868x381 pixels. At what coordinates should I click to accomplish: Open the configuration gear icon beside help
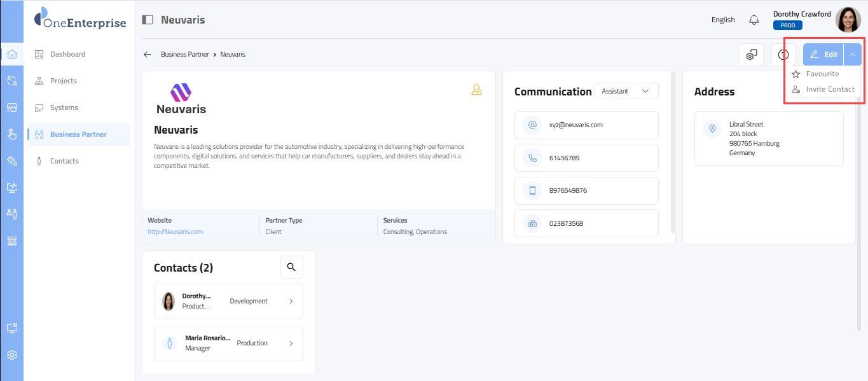751,55
